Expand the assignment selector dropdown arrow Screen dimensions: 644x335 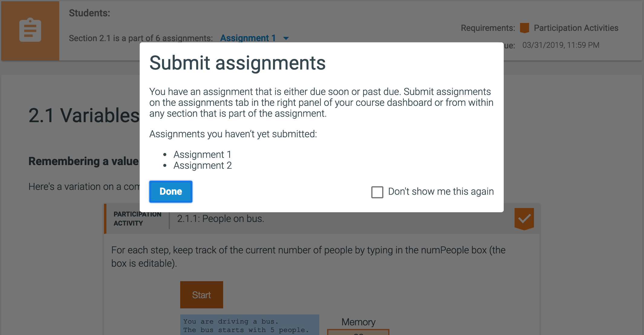point(286,38)
